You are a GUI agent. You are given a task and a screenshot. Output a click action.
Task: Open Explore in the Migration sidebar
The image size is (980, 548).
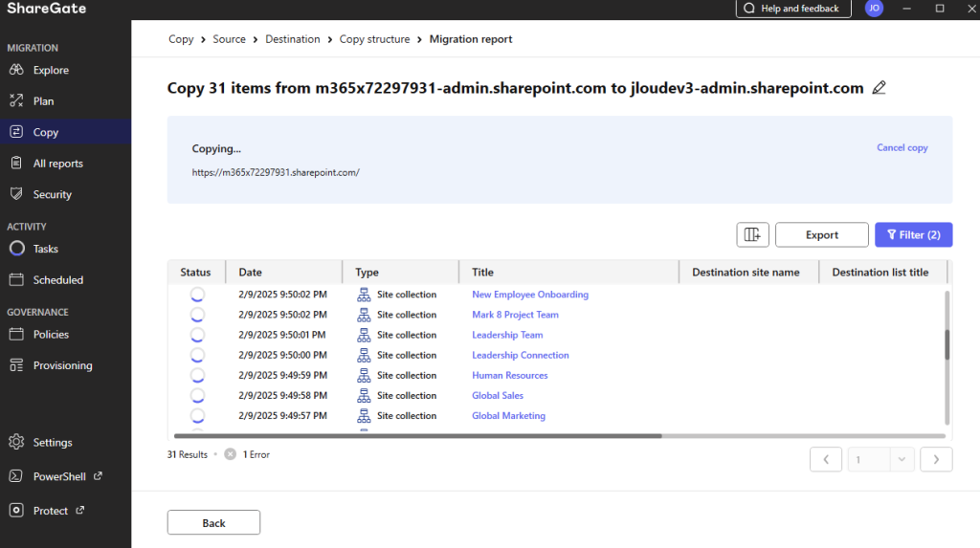[x=51, y=70]
